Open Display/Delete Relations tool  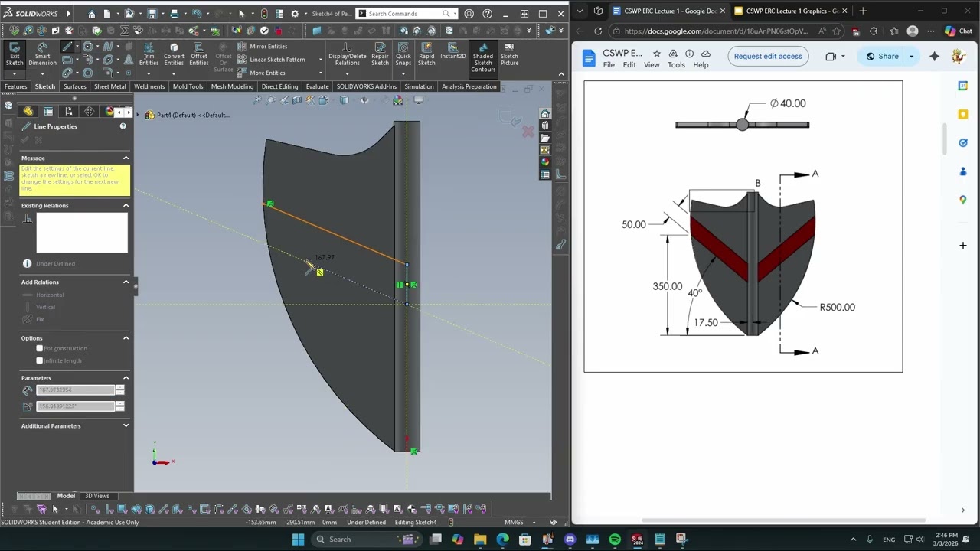click(347, 54)
